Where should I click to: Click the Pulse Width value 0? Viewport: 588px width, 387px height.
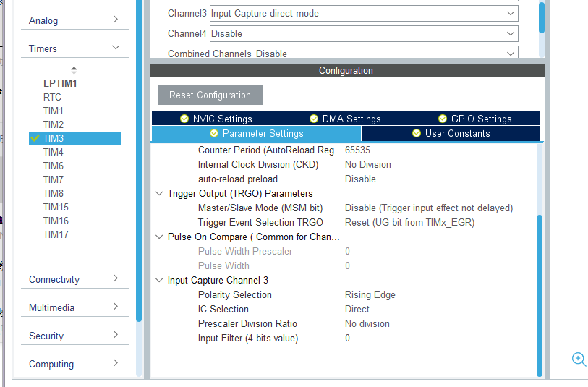pos(347,266)
